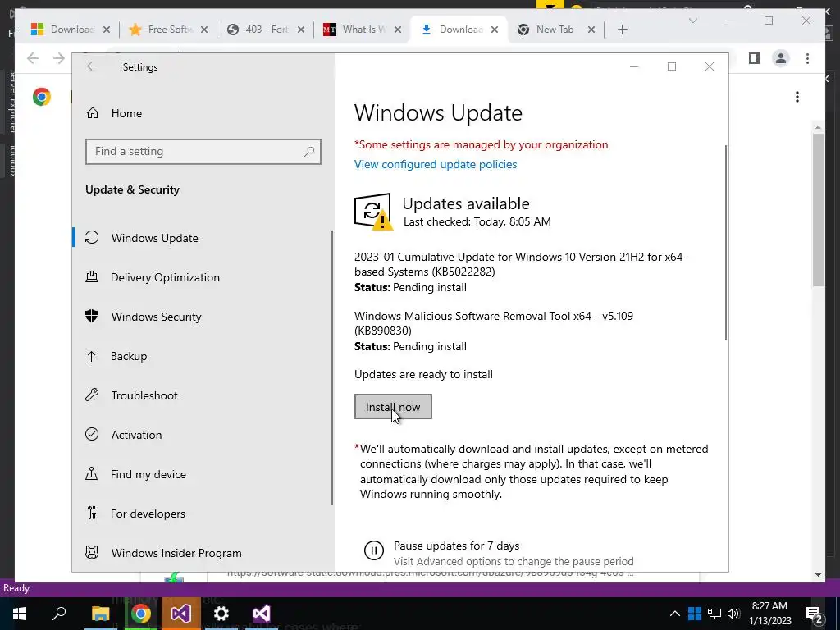Close the New Tab tab
Viewport: 840px width, 630px height.
[x=591, y=30]
